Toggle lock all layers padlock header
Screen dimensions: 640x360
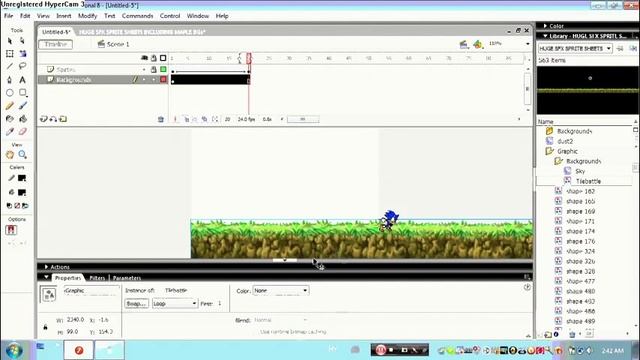point(153,58)
